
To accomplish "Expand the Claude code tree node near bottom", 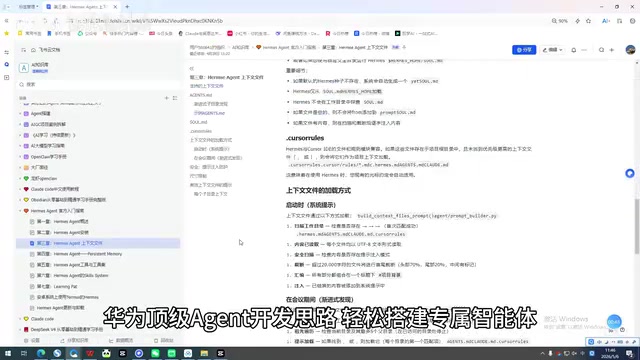I will pos(20,319).
